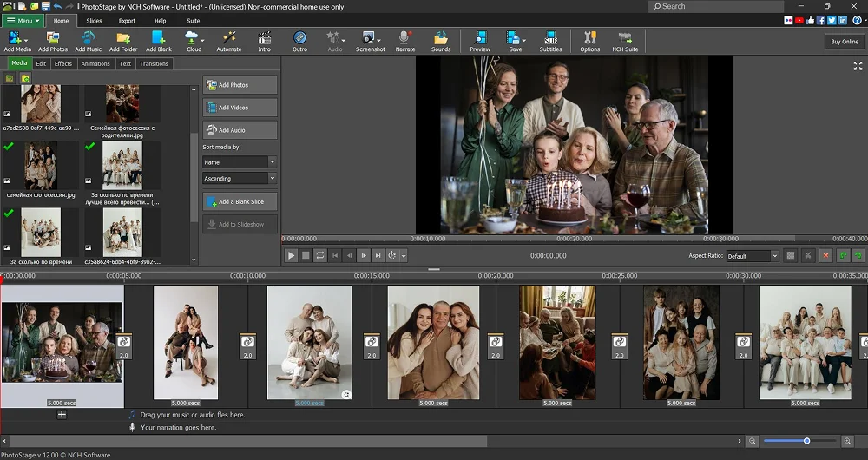Screen dimensions: 868x460
Task: Toggle the loop playback button
Action: [320, 255]
